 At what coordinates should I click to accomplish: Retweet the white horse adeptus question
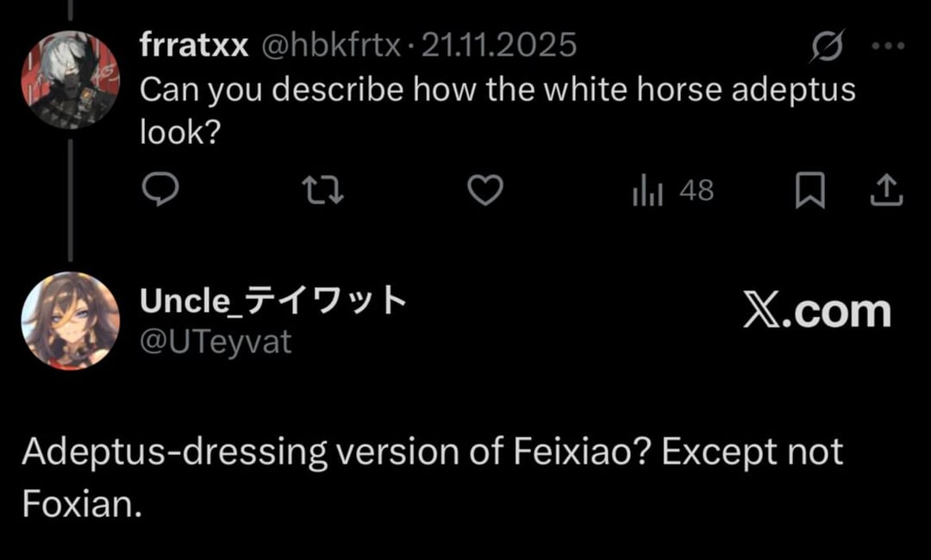pyautogui.click(x=325, y=190)
